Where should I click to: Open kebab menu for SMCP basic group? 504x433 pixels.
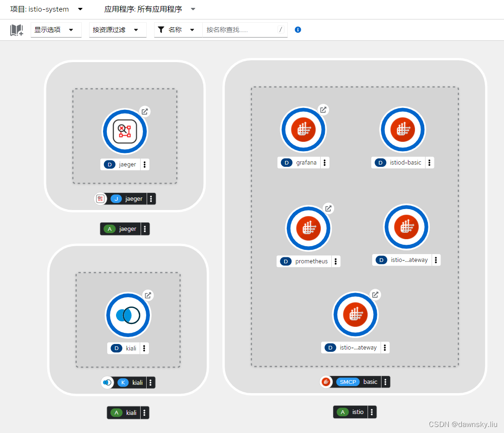[x=386, y=382]
